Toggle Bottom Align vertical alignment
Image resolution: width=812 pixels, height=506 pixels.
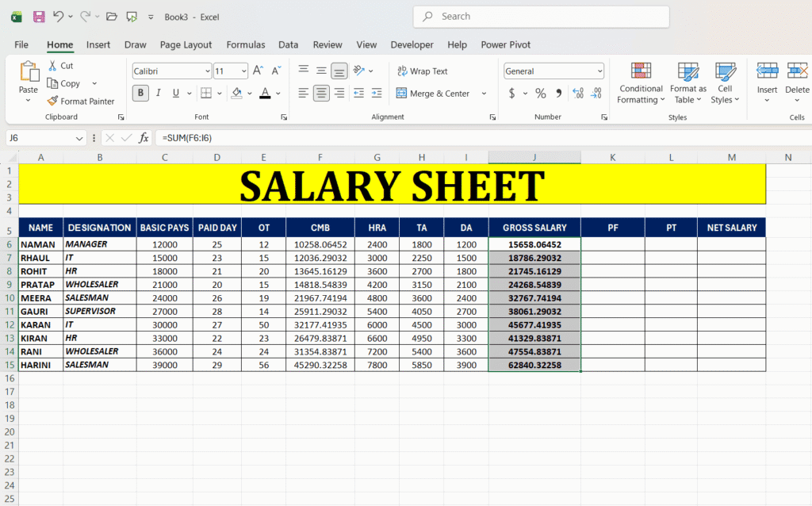(339, 71)
